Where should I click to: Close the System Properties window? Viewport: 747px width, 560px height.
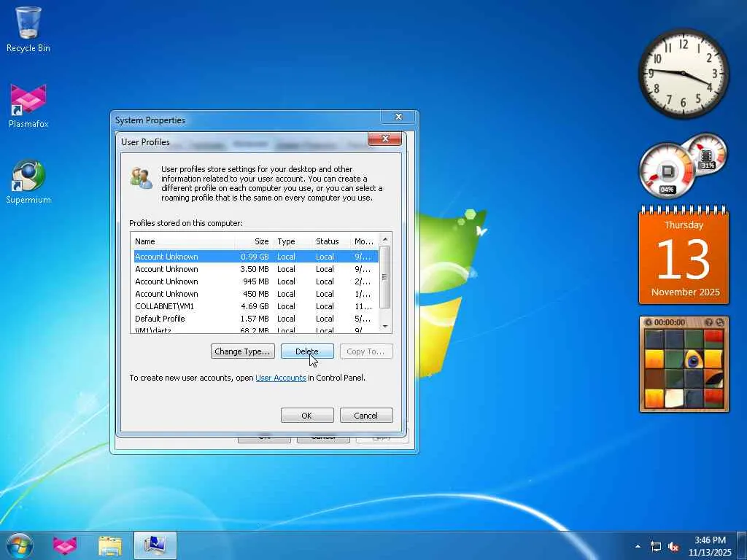click(399, 117)
